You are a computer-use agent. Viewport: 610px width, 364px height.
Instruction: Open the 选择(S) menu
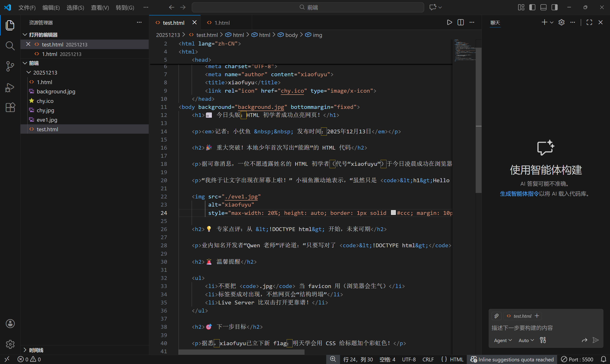[75, 8]
